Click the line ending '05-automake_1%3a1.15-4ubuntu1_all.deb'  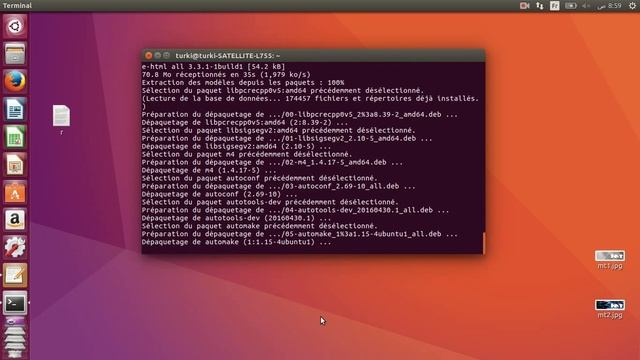(300, 234)
